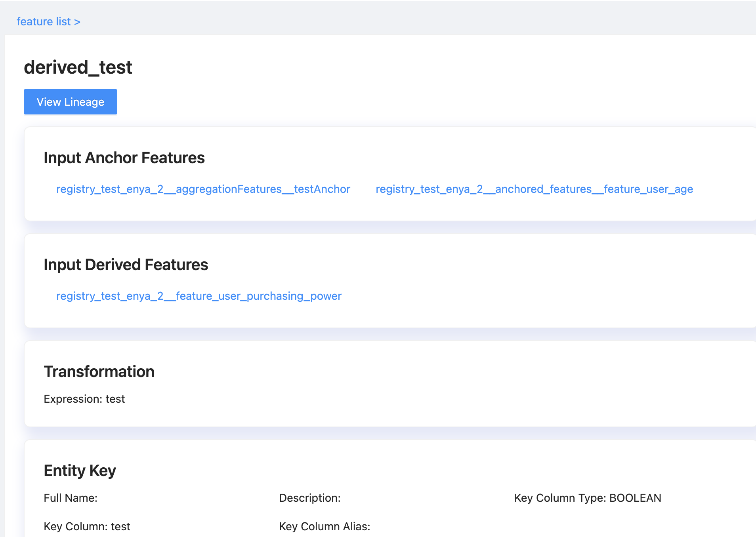Click the Key Column: test field

click(87, 526)
